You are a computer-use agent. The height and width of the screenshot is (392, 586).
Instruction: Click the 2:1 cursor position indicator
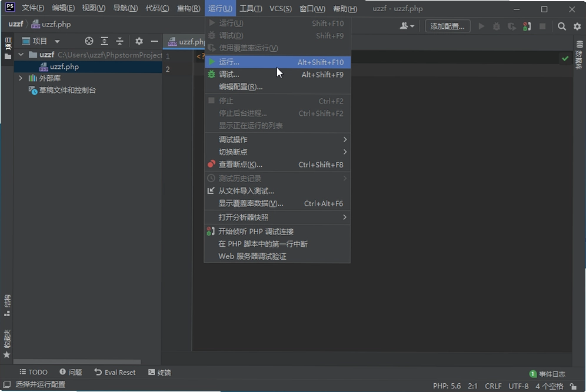coord(473,386)
